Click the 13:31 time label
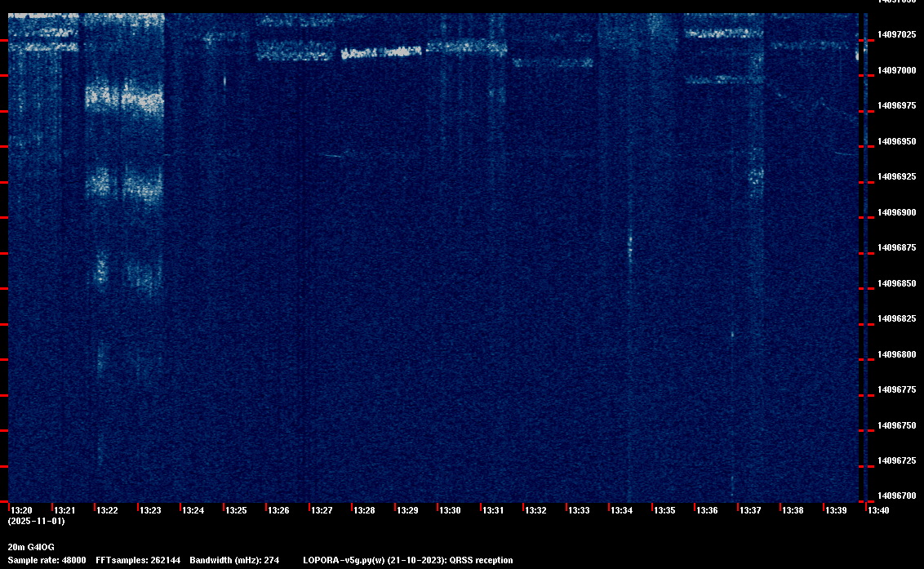The width and height of the screenshot is (924, 569). pyautogui.click(x=493, y=510)
